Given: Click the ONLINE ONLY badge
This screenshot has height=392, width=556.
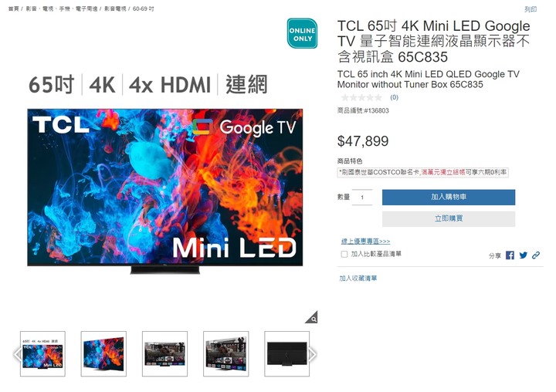Looking at the screenshot, I should (302, 33).
